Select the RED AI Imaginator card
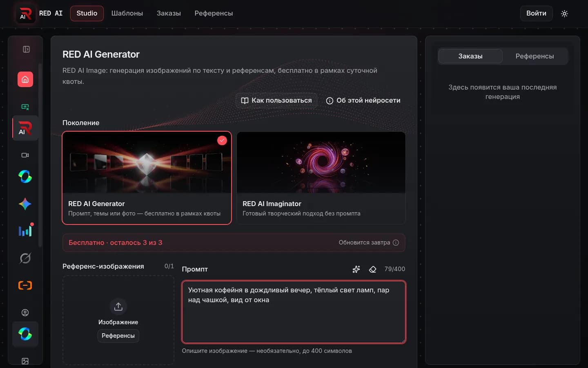This screenshot has height=368, width=588. click(321, 178)
